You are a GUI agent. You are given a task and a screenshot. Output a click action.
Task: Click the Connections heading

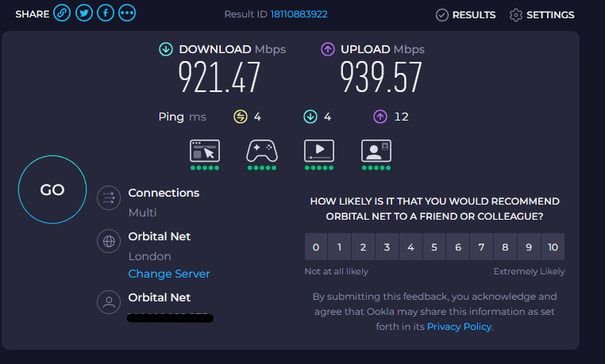[x=164, y=193]
